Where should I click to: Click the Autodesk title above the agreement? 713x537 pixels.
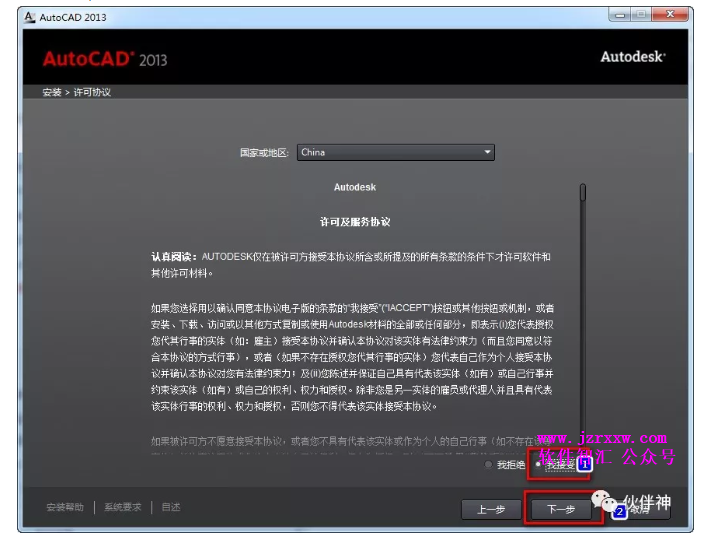[355, 187]
